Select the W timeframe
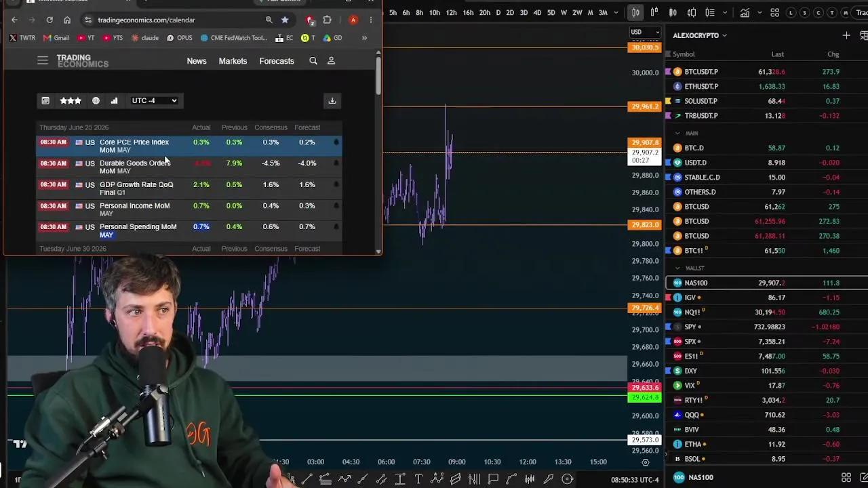This screenshot has width=868, height=488. point(564,12)
